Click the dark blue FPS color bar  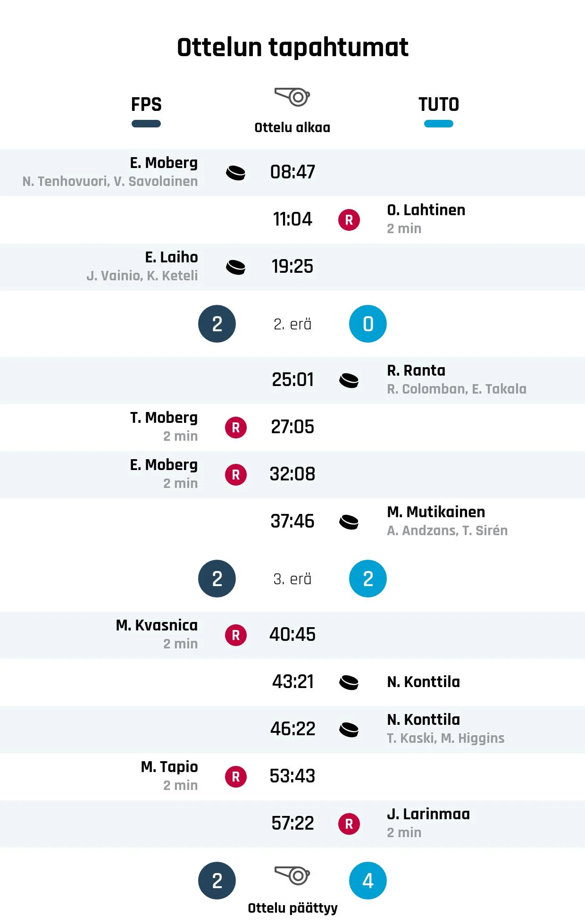[146, 124]
